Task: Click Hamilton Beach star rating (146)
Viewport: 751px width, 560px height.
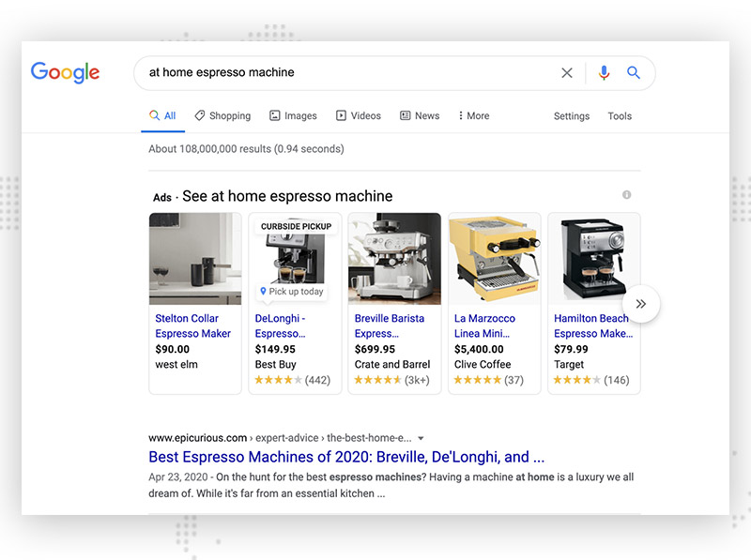Action: [591, 380]
